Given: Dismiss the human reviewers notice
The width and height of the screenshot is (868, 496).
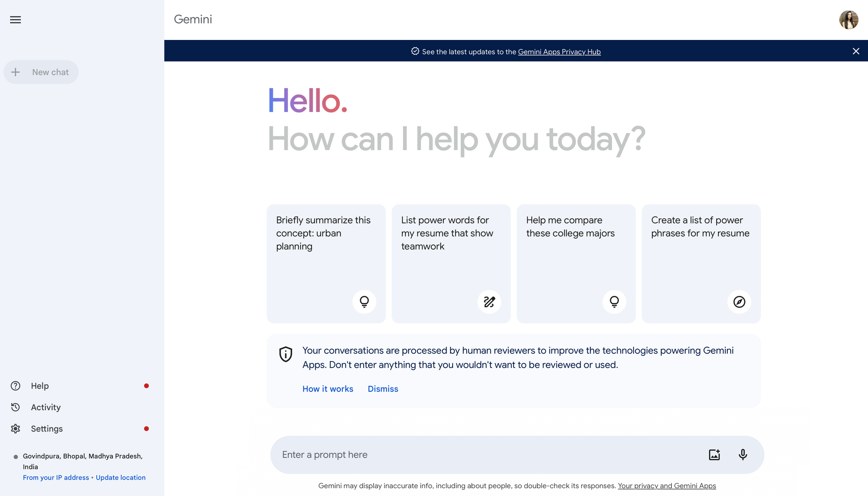Looking at the screenshot, I should coord(383,389).
